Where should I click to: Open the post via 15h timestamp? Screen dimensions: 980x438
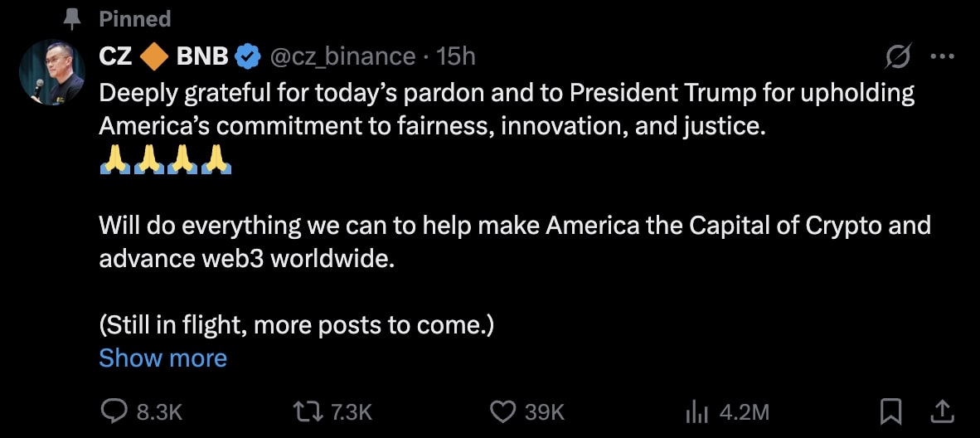click(x=457, y=56)
